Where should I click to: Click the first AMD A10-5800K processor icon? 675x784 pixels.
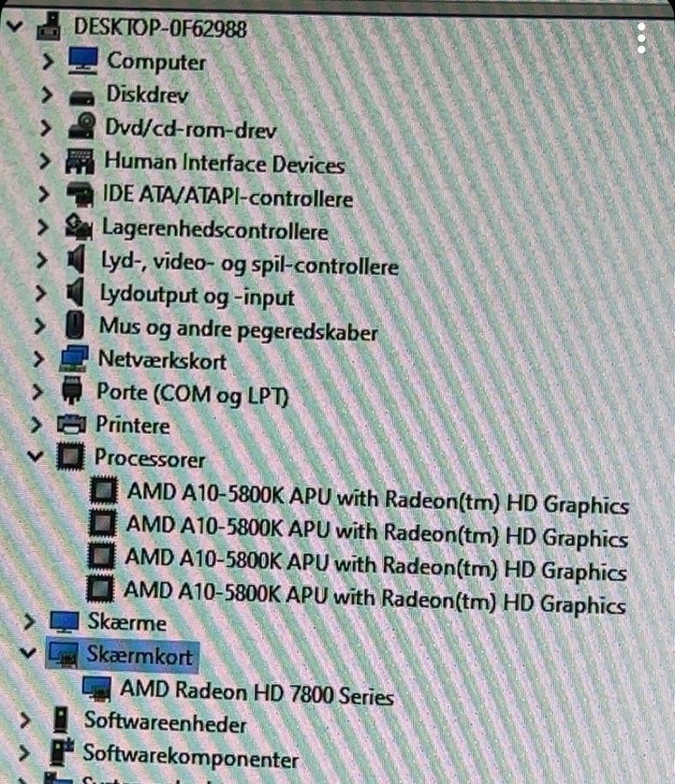point(104,489)
